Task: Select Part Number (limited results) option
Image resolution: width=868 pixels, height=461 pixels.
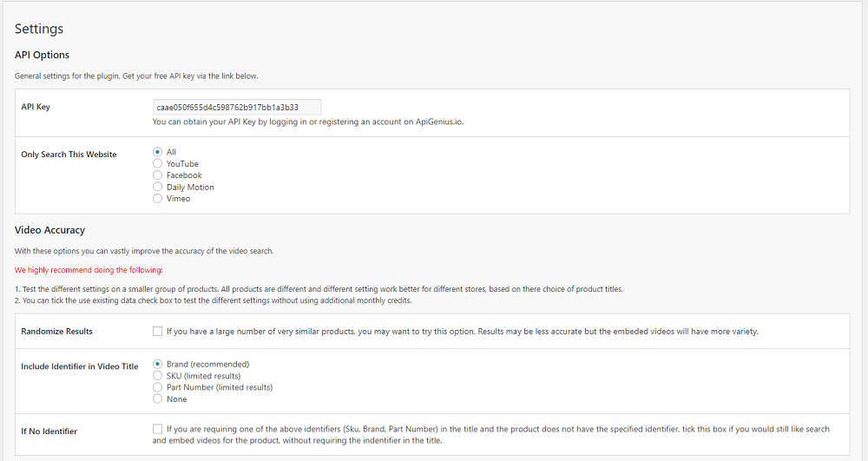Action: 157,387
